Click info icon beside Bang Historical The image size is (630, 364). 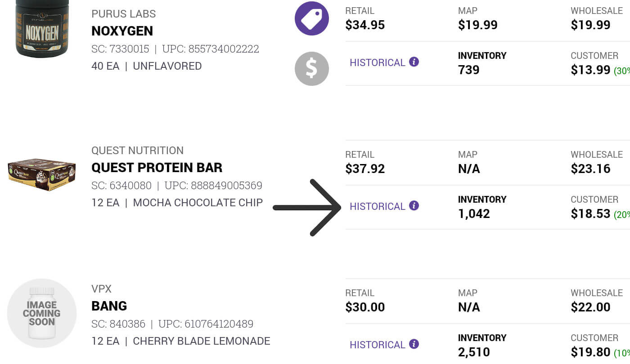pos(414,344)
